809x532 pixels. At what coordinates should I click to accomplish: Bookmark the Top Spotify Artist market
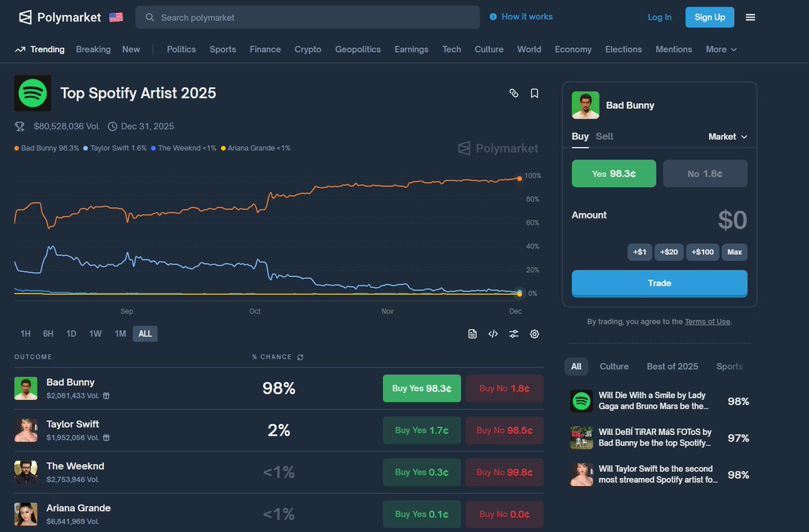pos(535,93)
